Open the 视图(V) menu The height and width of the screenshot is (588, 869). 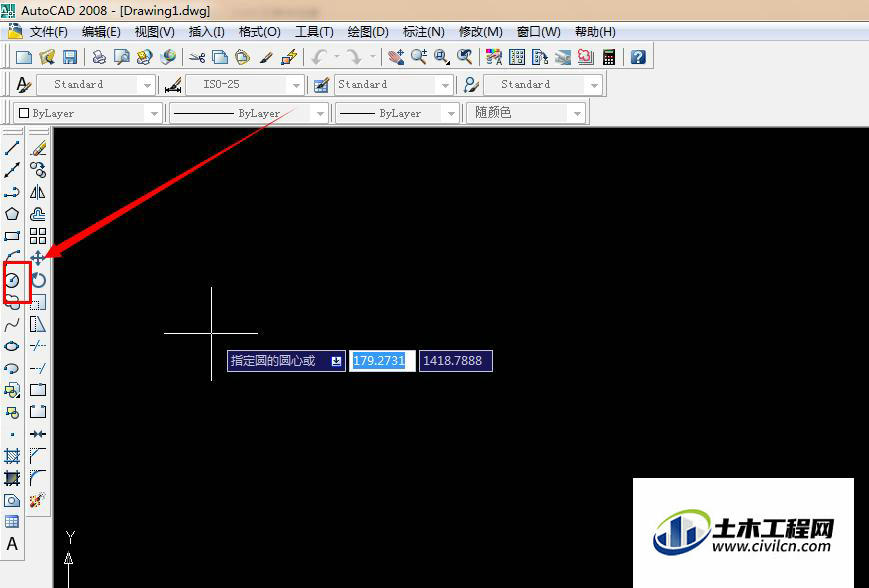[155, 32]
